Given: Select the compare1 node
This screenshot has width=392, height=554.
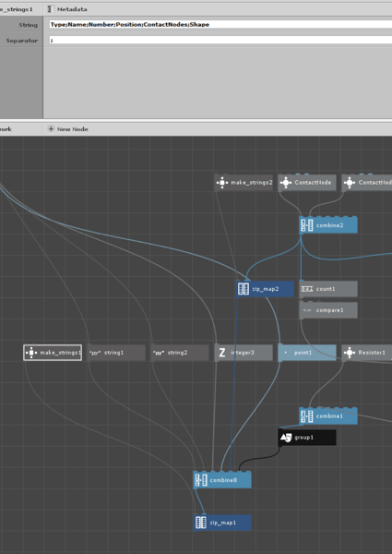Looking at the screenshot, I should point(328,310).
